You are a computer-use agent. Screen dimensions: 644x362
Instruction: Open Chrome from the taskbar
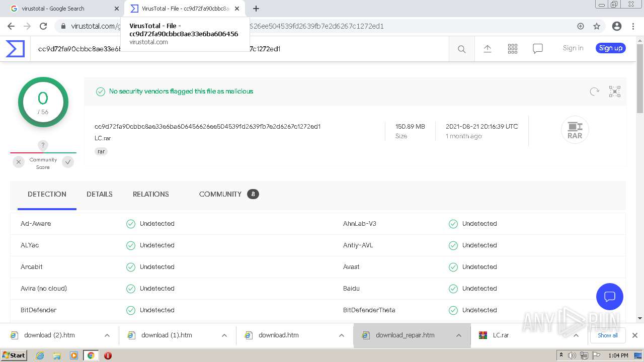point(91,355)
